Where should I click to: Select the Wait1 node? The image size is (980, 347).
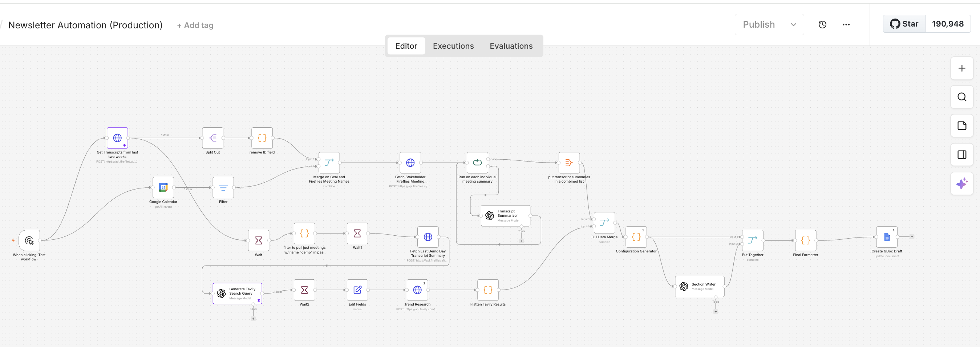tap(357, 233)
